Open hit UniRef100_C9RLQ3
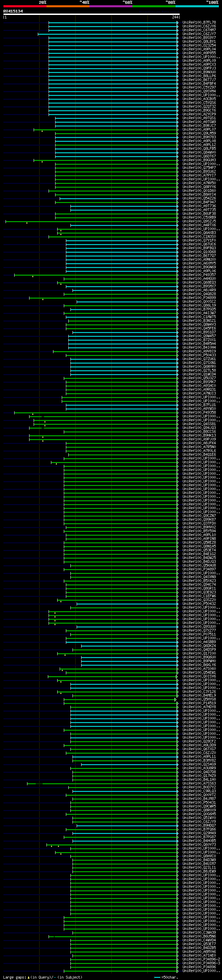Screen dimensions: 222x980 pyautogui.click(x=199, y=791)
